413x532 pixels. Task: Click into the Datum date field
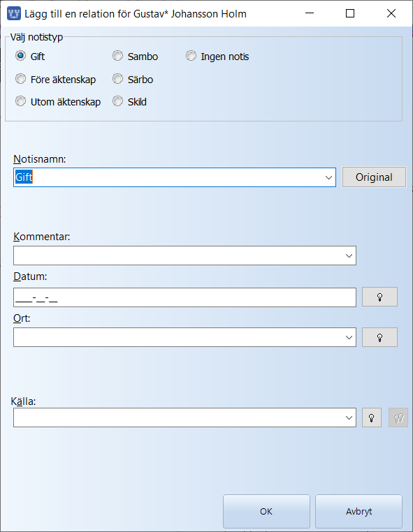(x=184, y=297)
